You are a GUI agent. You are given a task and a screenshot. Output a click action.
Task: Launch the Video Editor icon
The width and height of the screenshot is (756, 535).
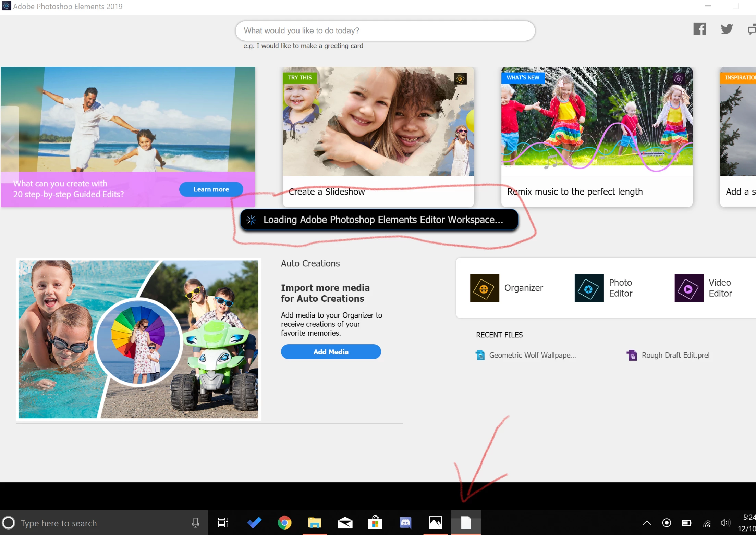[688, 288]
